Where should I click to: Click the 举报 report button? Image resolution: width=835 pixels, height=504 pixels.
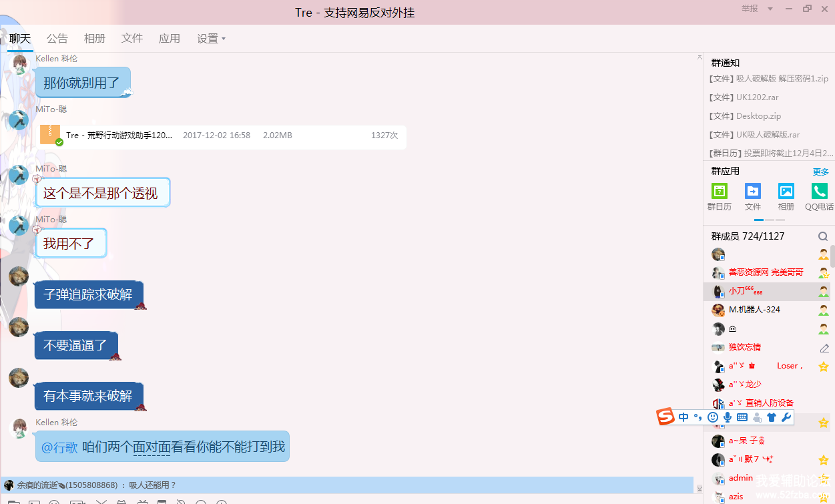(x=750, y=9)
